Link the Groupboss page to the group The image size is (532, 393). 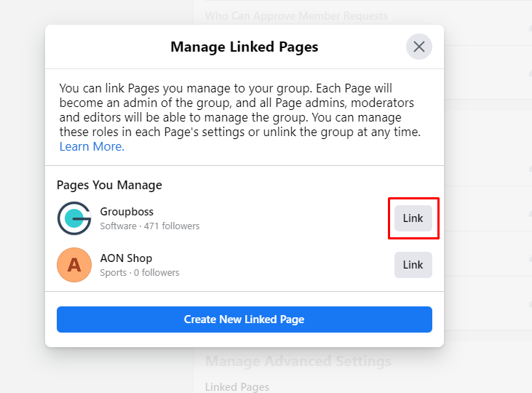[x=413, y=218]
